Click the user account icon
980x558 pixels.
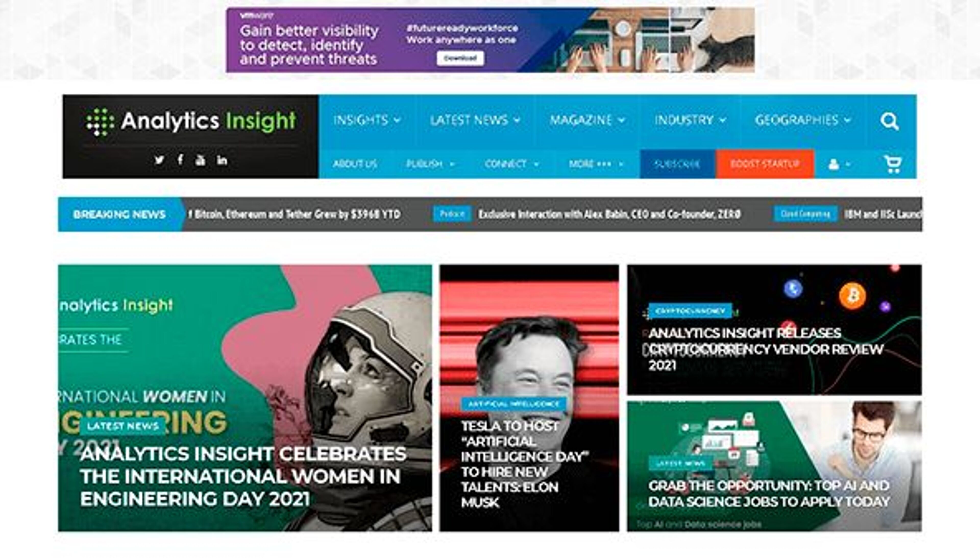coord(835,164)
